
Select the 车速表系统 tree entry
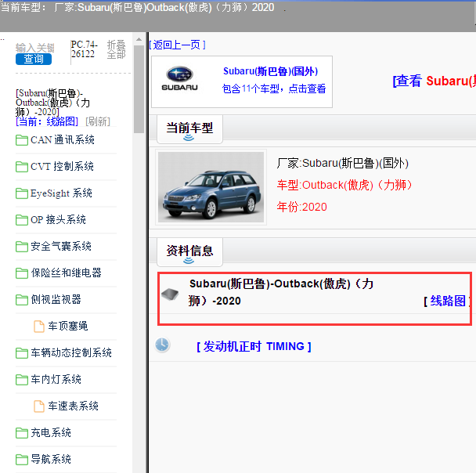73,406
